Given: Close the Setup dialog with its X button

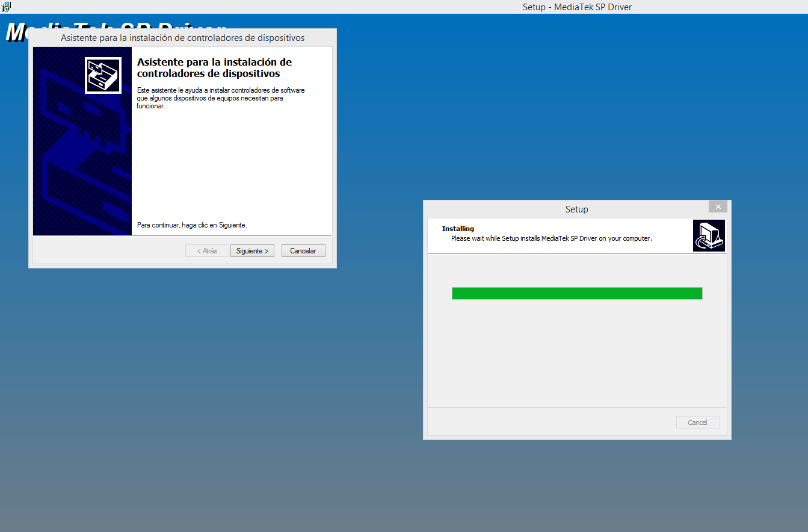Looking at the screenshot, I should point(718,207).
